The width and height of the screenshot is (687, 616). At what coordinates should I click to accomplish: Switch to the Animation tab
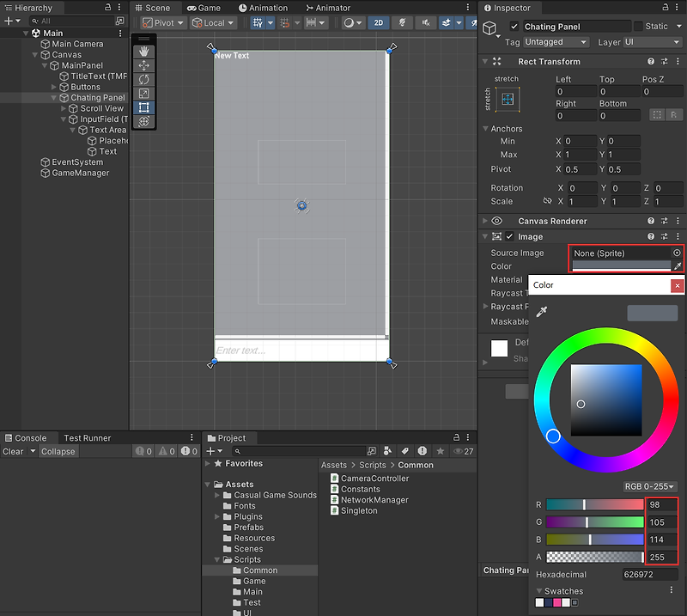coord(263,8)
